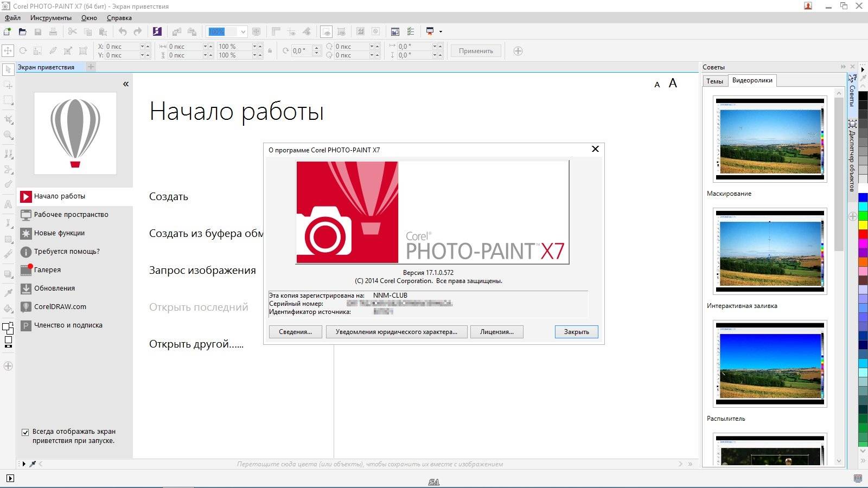This screenshot has height=488, width=868.
Task: Select the Экран приветствия document tab
Action: tap(46, 67)
